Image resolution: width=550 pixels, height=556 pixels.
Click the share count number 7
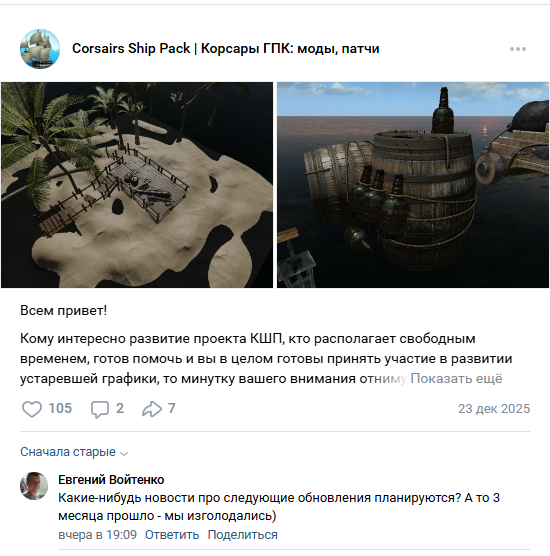(172, 408)
